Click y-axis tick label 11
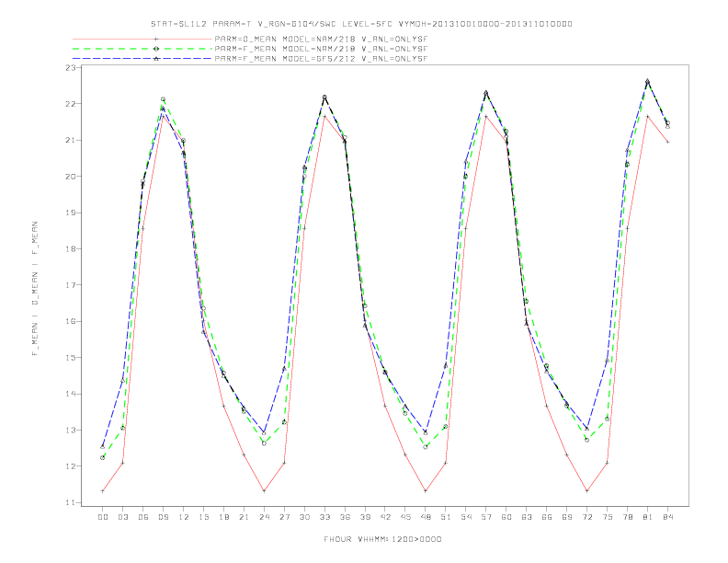 point(71,502)
